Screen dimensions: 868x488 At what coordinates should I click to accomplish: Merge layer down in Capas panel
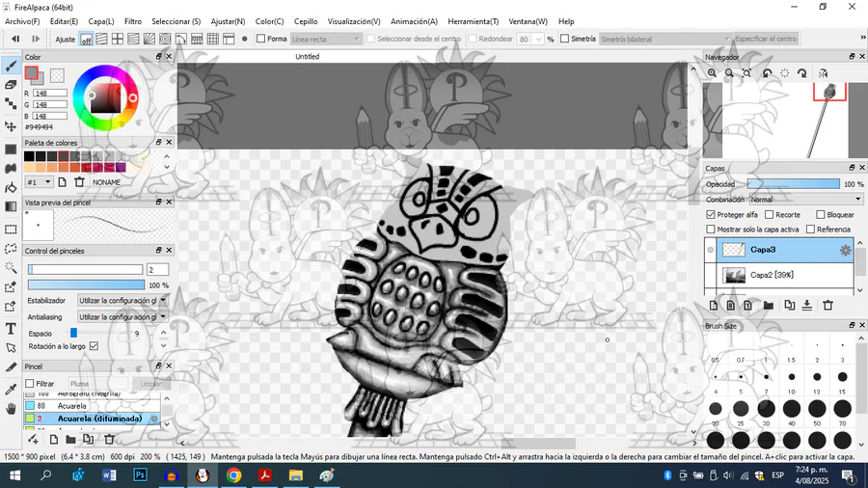tap(807, 306)
